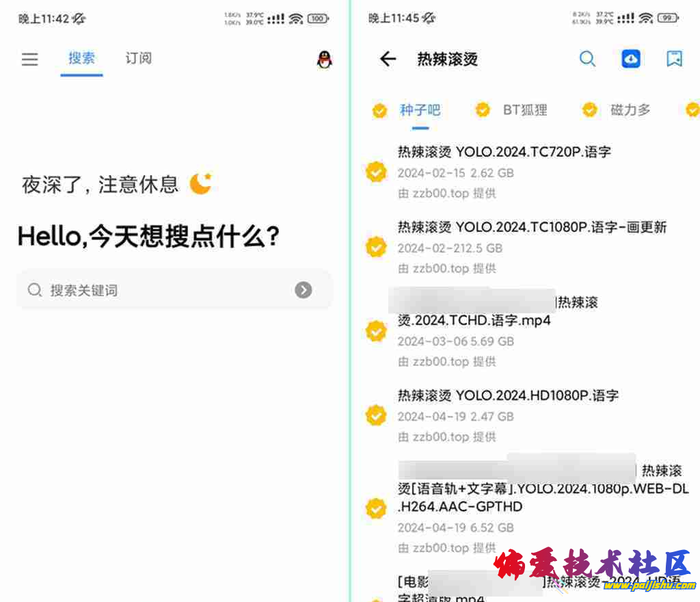700x602 pixels.
Task: Open the 磁力多 source tab
Action: click(630, 110)
